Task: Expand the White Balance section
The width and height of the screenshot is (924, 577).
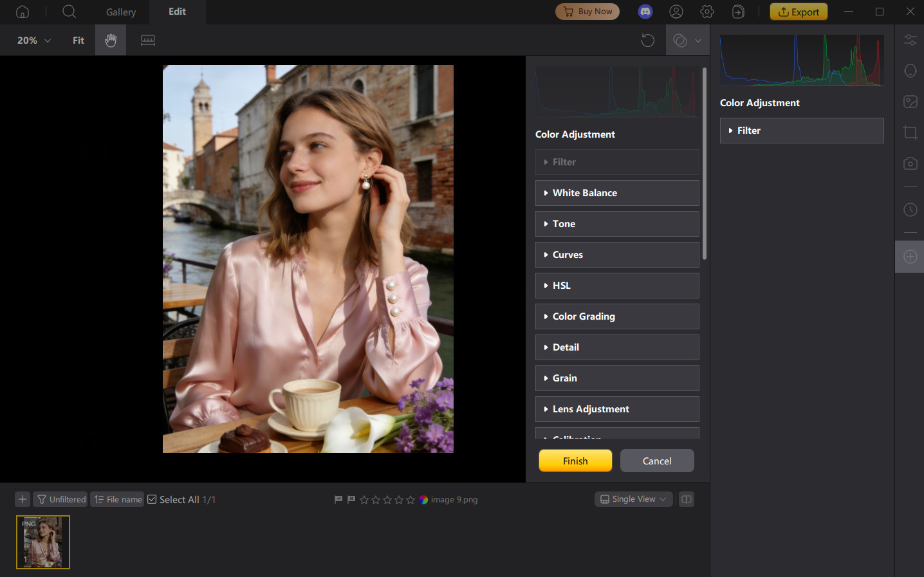Action: tap(616, 193)
